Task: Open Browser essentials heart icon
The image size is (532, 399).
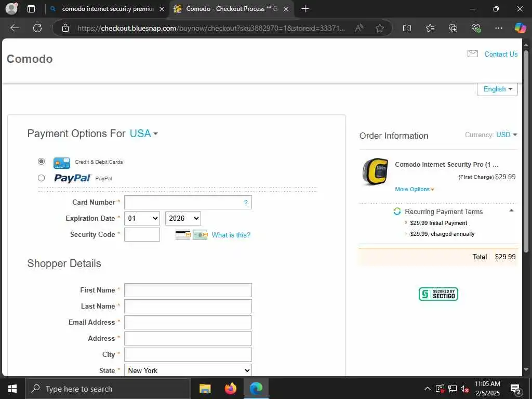Action: (x=476, y=28)
